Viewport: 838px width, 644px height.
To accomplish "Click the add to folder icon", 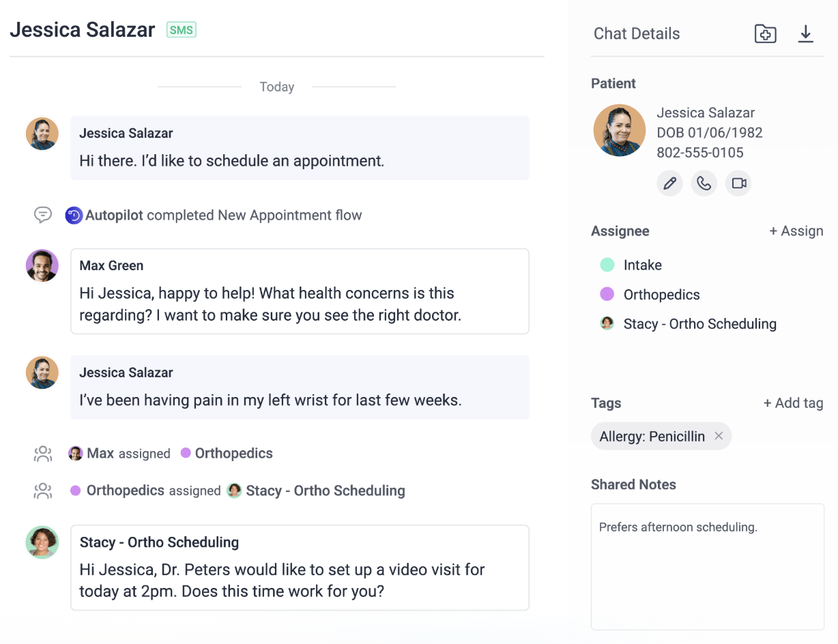I will tap(765, 33).
